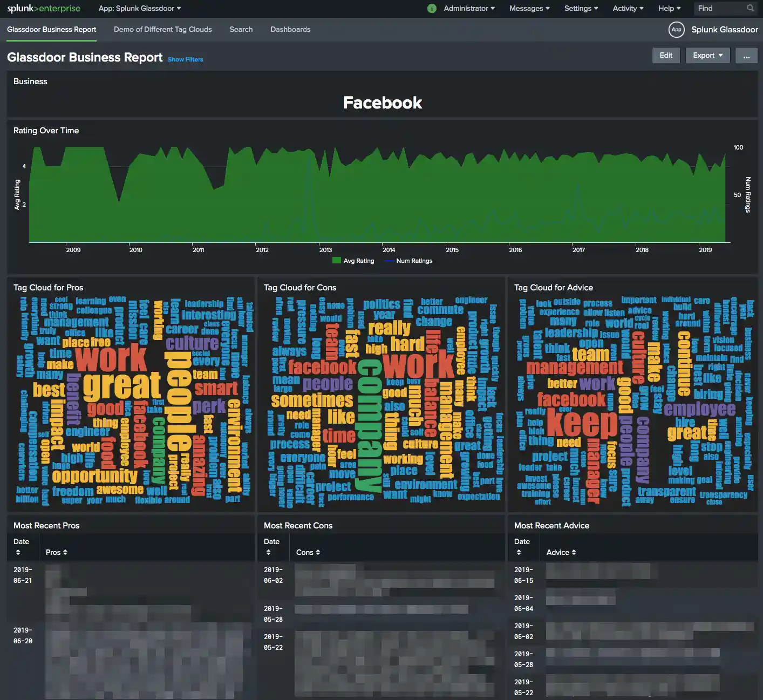Sort Most Recent Pros by Date

click(18, 552)
